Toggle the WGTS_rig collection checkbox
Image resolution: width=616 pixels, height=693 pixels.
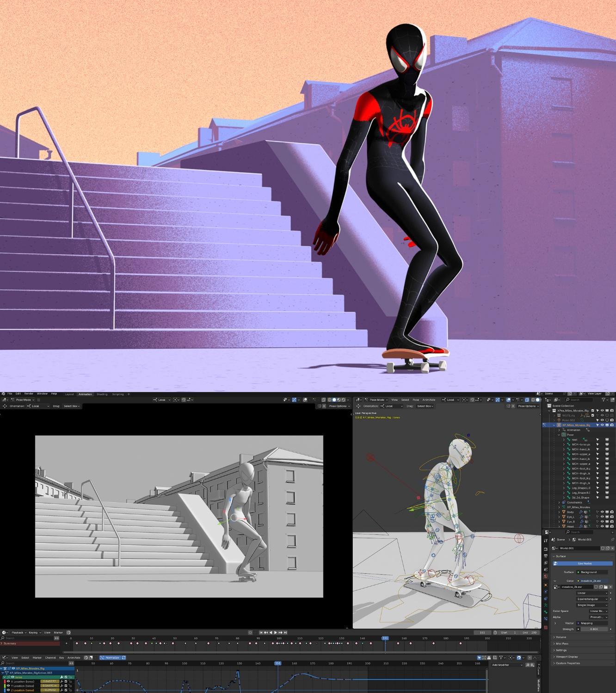point(592,415)
